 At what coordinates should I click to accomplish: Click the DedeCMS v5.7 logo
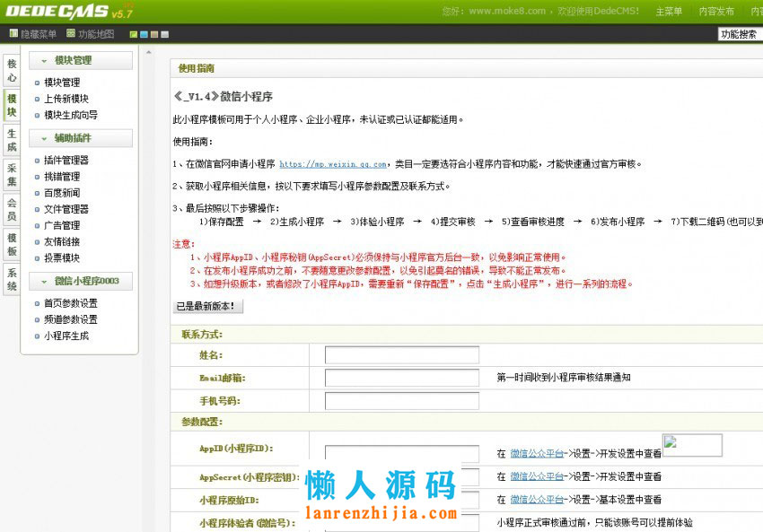click(68, 11)
